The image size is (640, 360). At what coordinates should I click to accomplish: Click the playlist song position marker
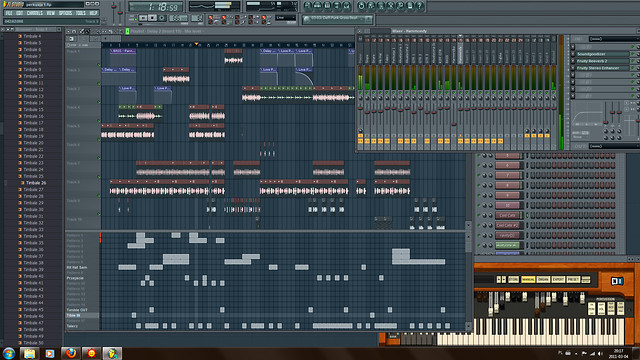pyautogui.click(x=196, y=44)
